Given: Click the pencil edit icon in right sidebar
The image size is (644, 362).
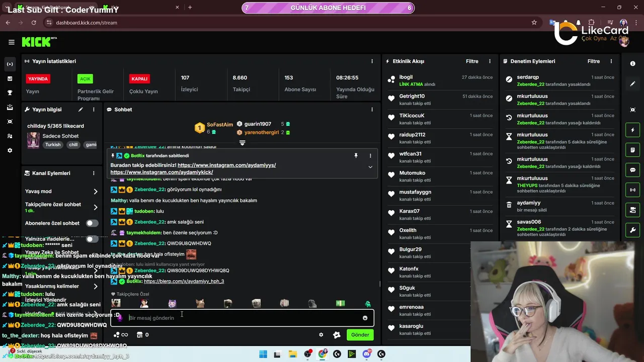Looking at the screenshot, I should (633, 84).
